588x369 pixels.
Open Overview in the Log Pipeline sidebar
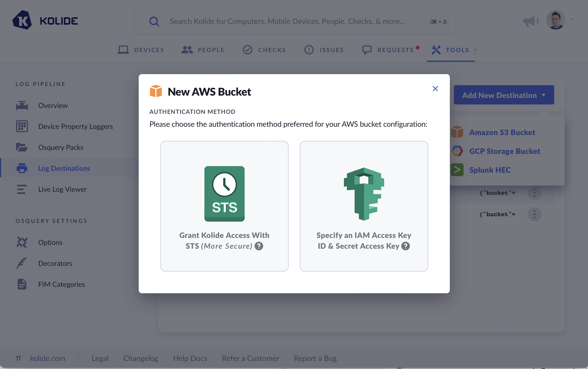click(53, 106)
